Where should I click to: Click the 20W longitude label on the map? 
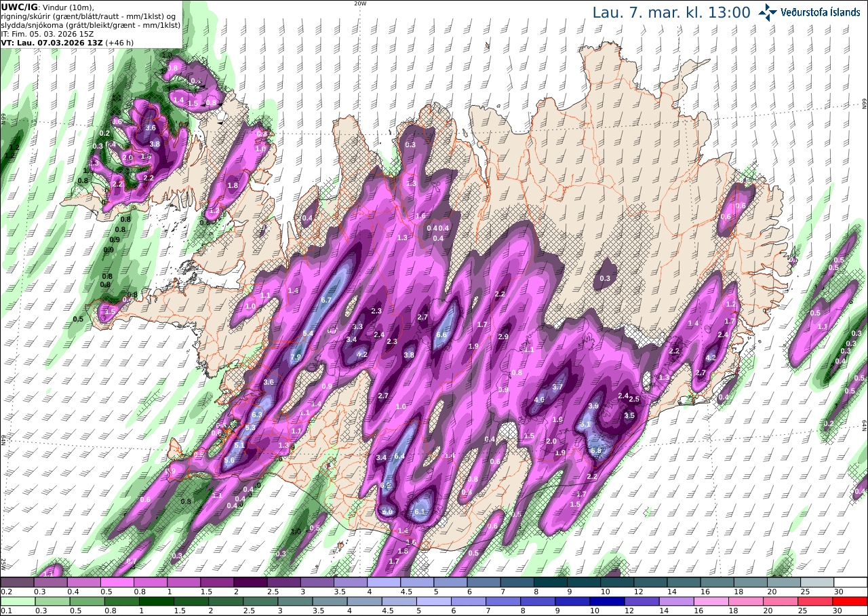[x=360, y=3]
